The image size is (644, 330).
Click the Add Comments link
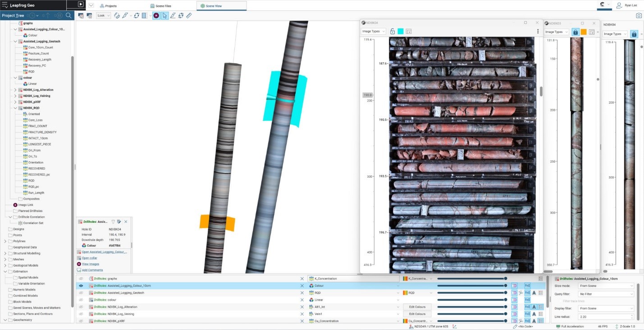click(x=92, y=270)
